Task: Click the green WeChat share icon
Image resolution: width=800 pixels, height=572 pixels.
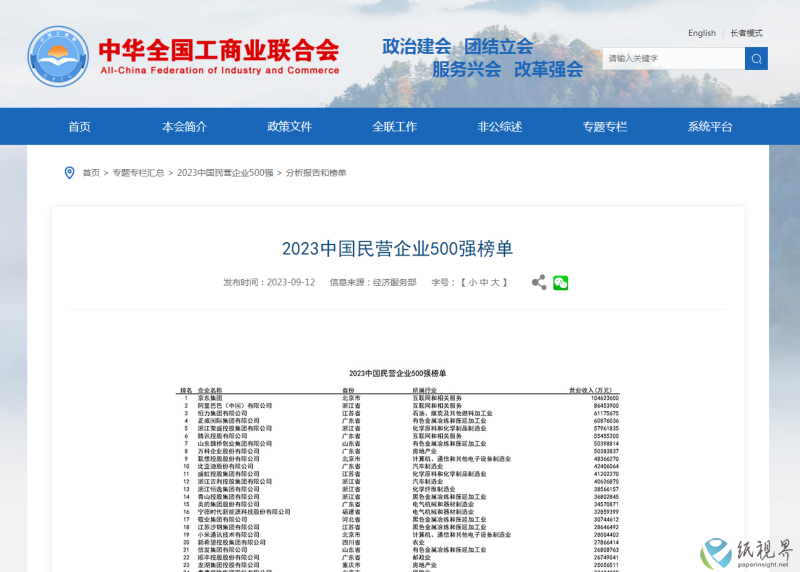Action: 560,283
